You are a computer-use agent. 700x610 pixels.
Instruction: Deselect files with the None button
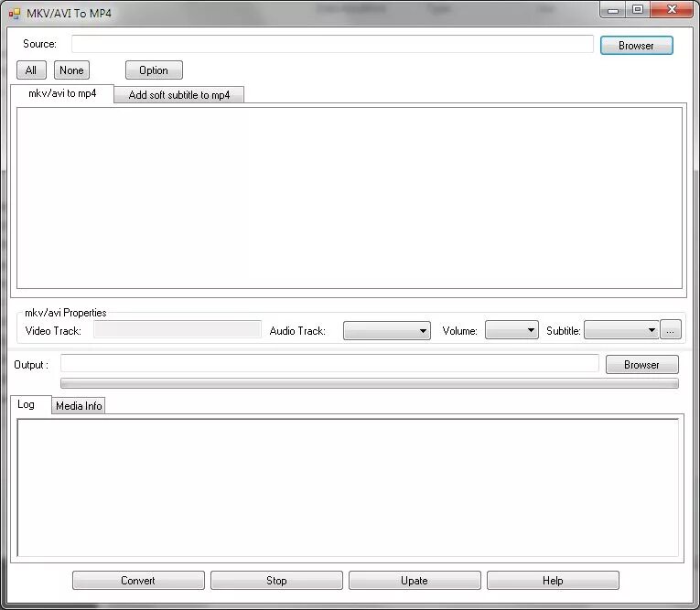pyautogui.click(x=71, y=70)
